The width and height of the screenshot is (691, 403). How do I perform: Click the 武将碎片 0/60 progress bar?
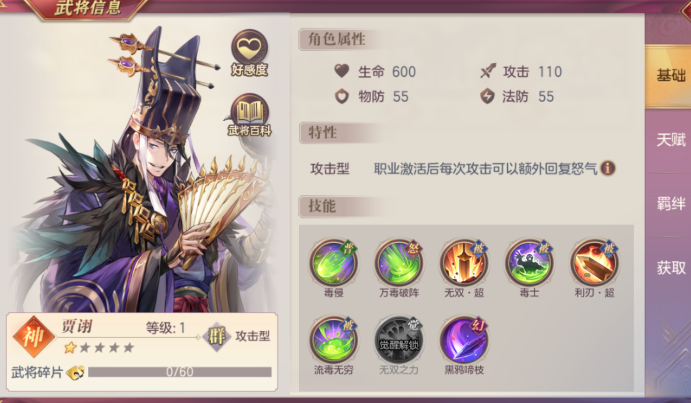click(x=180, y=372)
